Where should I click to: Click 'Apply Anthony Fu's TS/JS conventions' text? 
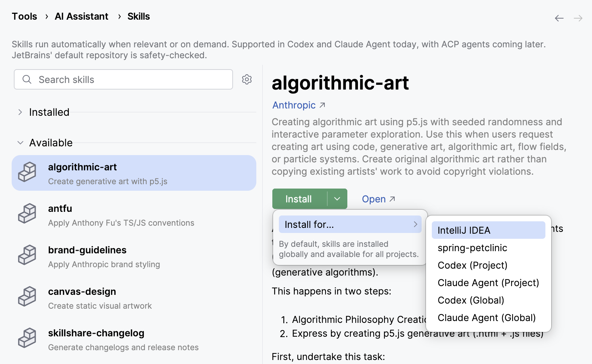coord(121,223)
